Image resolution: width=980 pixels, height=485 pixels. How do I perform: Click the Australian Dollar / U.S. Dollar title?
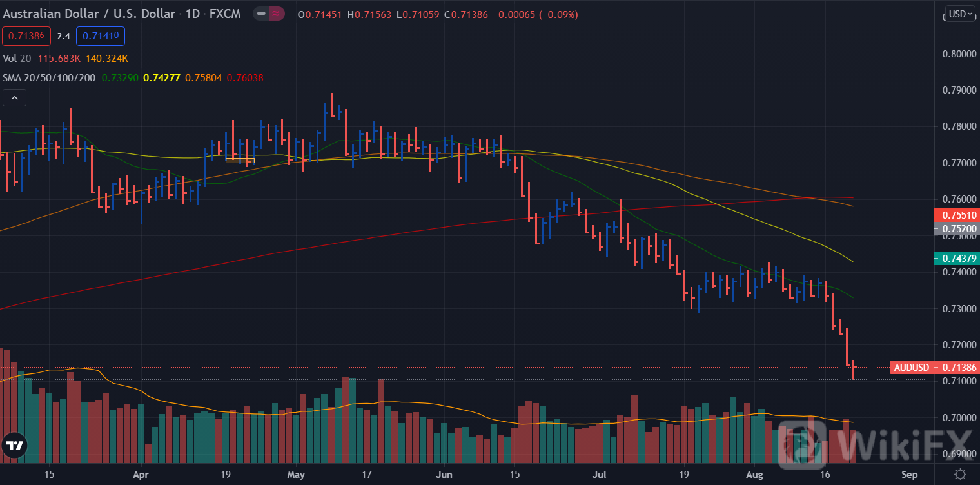pyautogui.click(x=88, y=14)
